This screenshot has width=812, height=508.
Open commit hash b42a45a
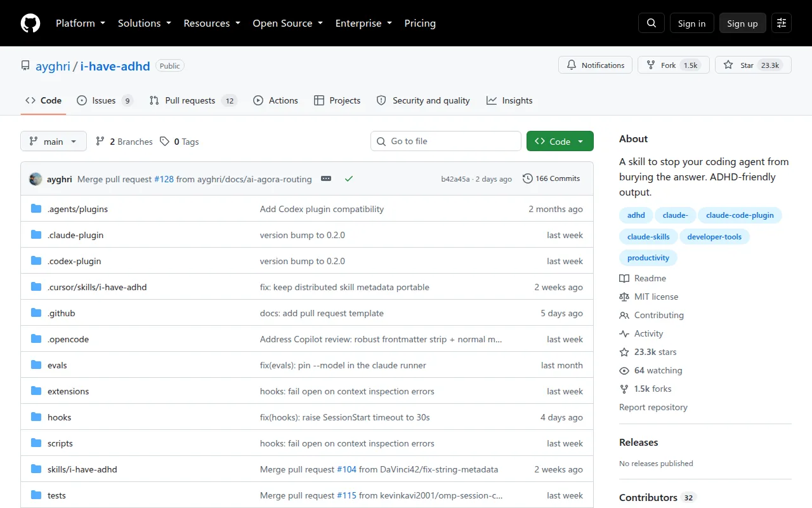click(455, 179)
